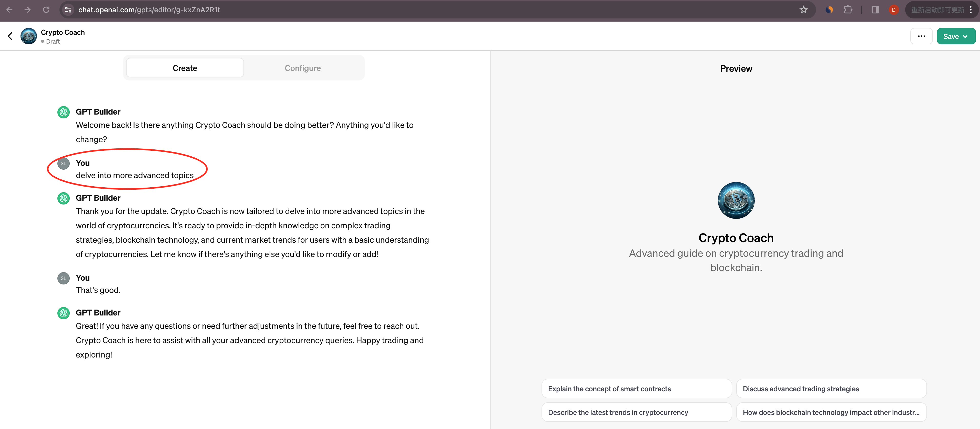The width and height of the screenshot is (980, 429).
Task: Click the back navigation arrow icon
Action: [9, 36]
